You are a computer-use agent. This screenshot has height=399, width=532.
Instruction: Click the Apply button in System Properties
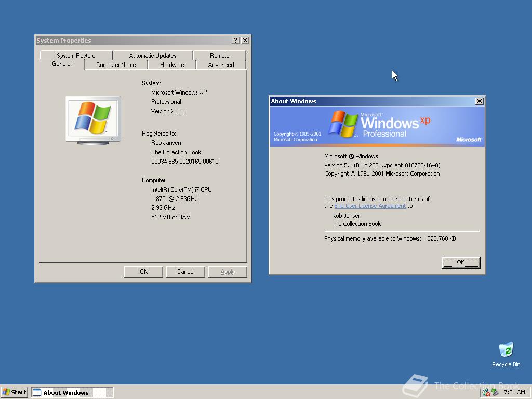[228, 272]
